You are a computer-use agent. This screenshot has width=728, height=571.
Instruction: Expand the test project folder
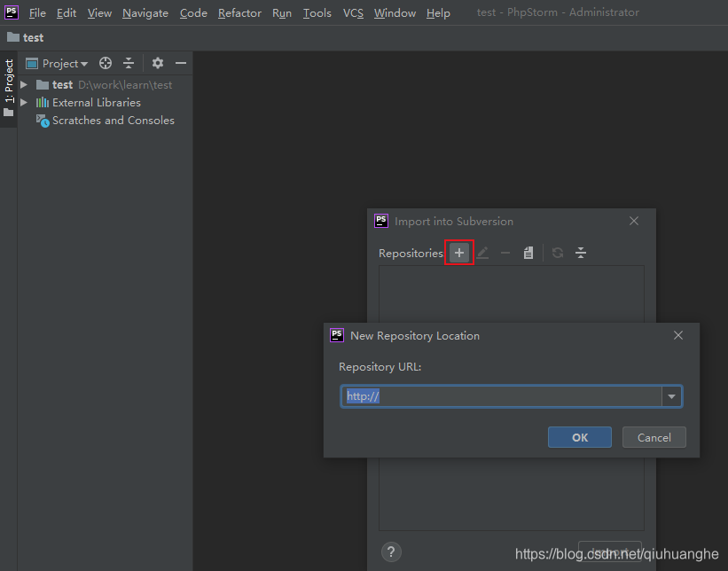click(x=24, y=85)
